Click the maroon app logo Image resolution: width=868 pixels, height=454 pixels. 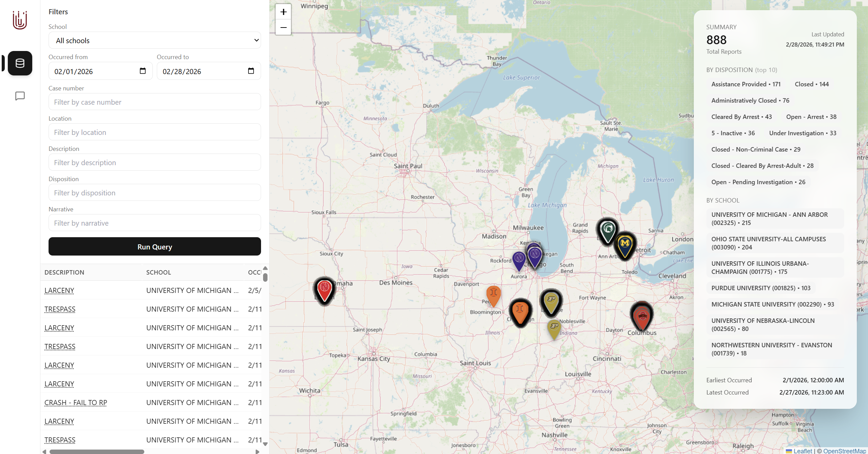20,20
